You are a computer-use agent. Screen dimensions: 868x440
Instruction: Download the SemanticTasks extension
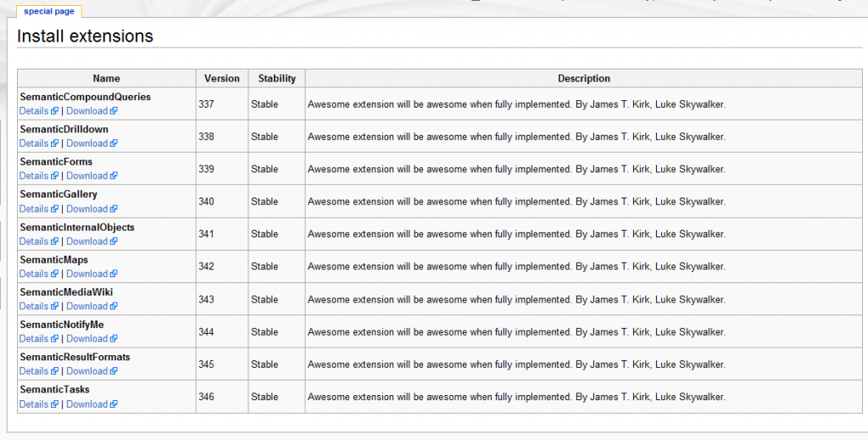pos(92,404)
